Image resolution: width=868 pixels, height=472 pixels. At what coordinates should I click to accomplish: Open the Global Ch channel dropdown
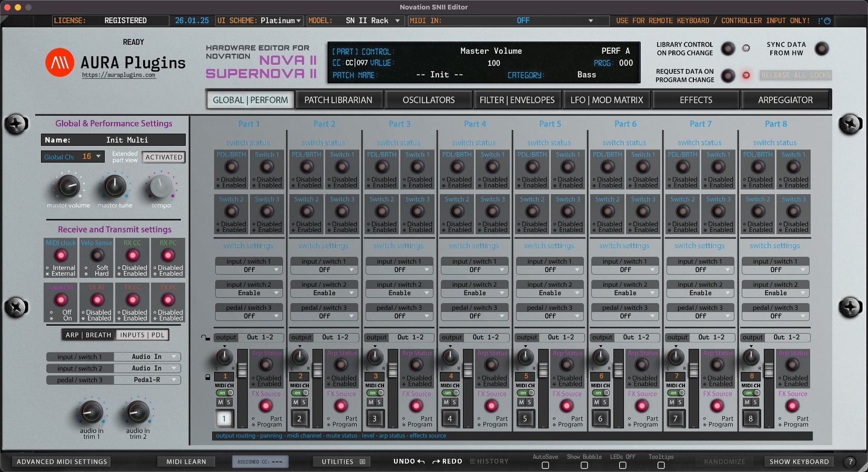pyautogui.click(x=98, y=156)
